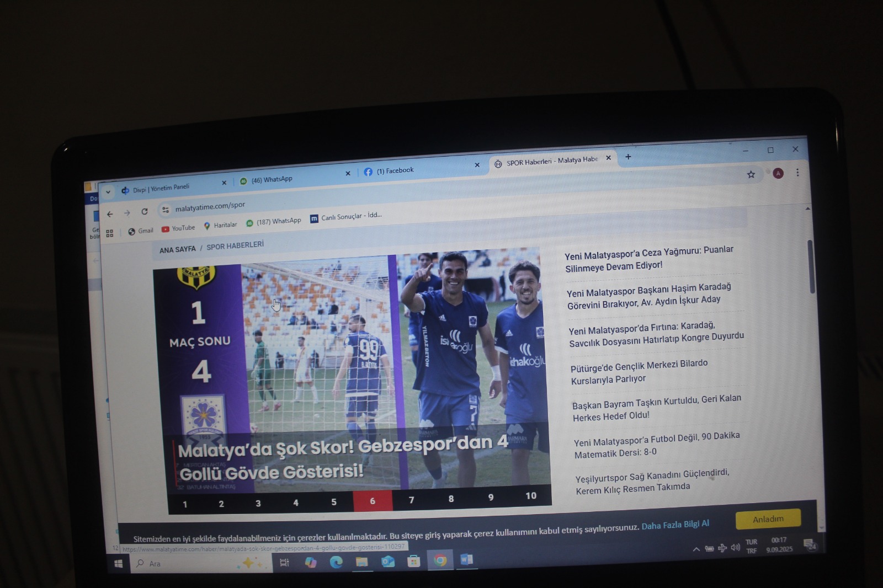
Task: Bookmark this page with the star icon
Action: (751, 174)
